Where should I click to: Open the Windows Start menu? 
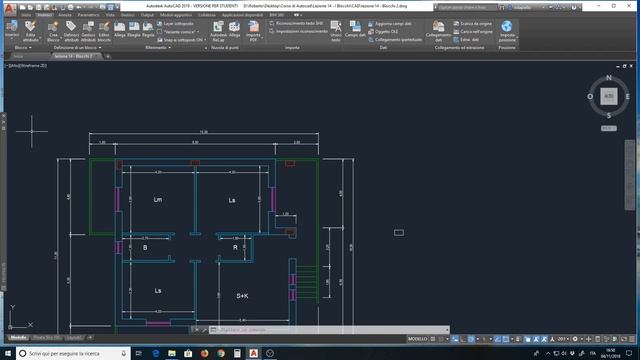pyautogui.click(x=8, y=353)
